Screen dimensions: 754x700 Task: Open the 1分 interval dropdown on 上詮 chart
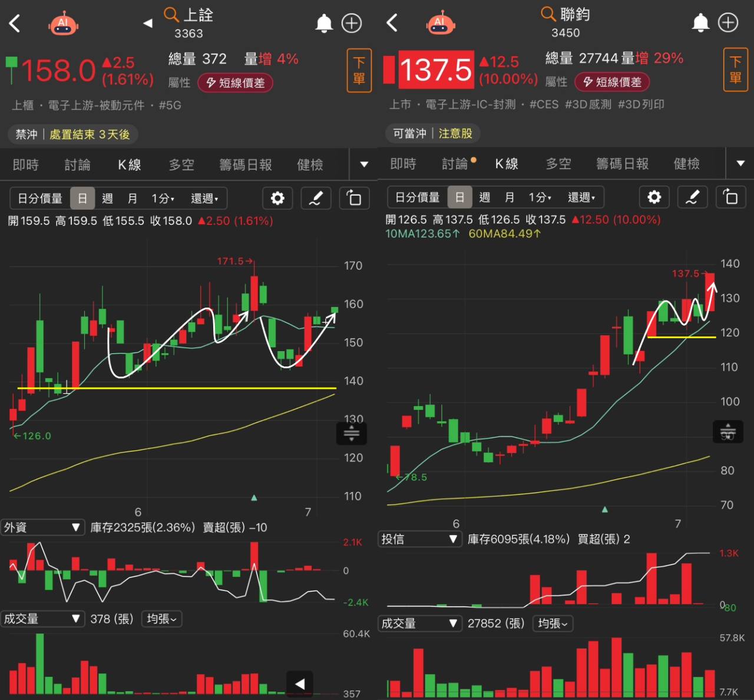(163, 199)
